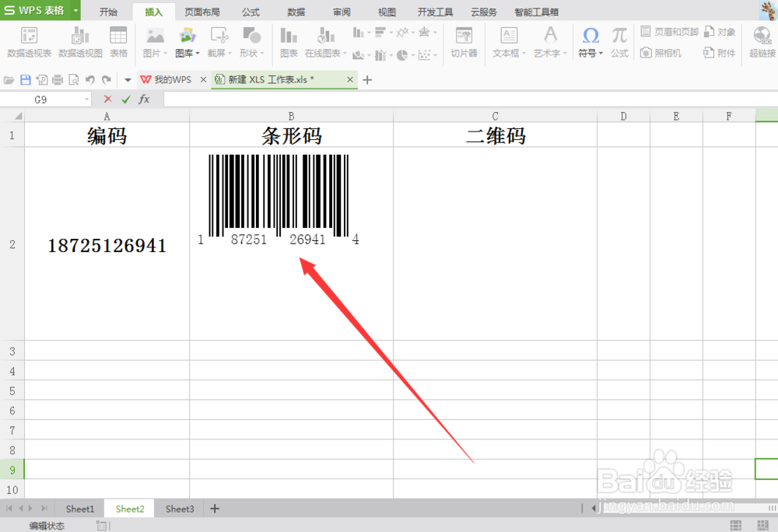
Task: Insert a table with 表格 icon
Action: 118,42
